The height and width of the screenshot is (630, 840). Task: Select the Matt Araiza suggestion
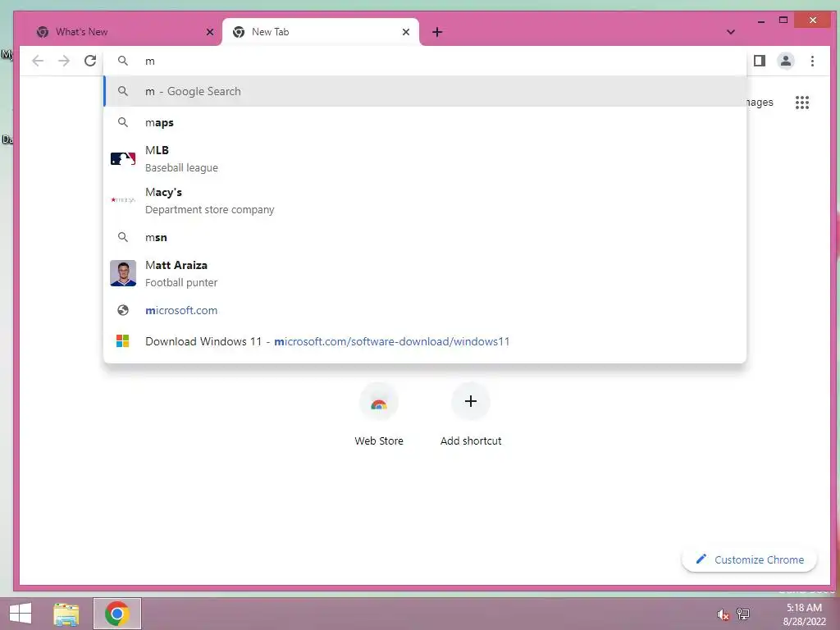tap(425, 273)
